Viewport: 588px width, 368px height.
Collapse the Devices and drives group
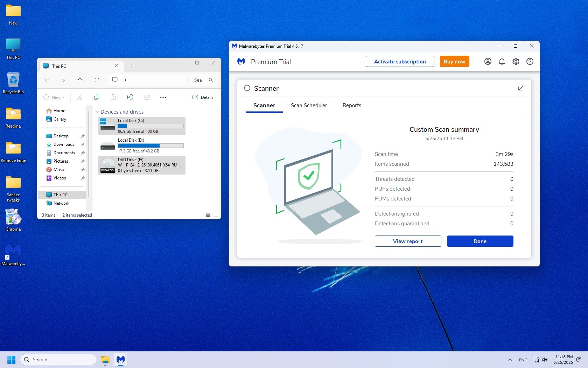point(97,112)
